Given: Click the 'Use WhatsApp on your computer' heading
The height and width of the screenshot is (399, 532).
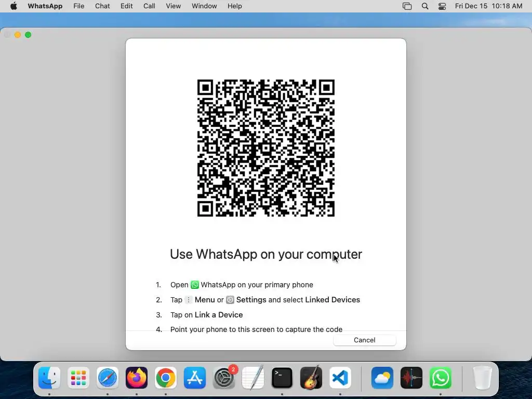Looking at the screenshot, I should coord(266,254).
